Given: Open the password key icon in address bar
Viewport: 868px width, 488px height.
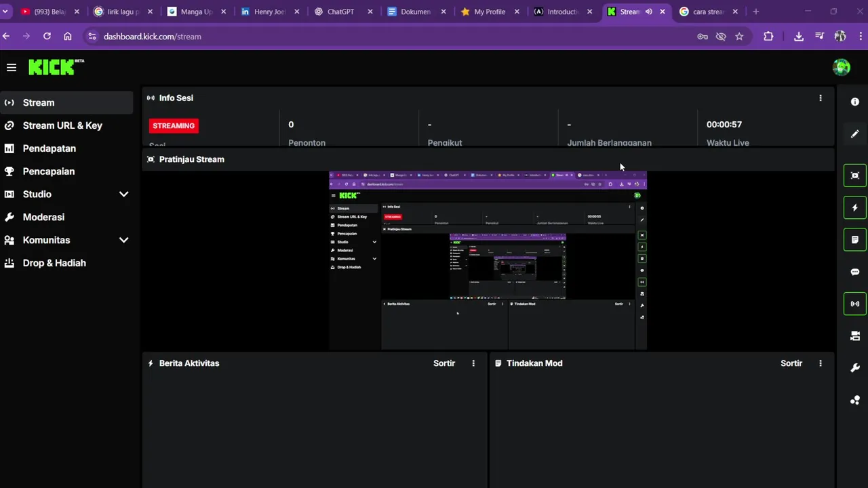Looking at the screenshot, I should pos(703,37).
